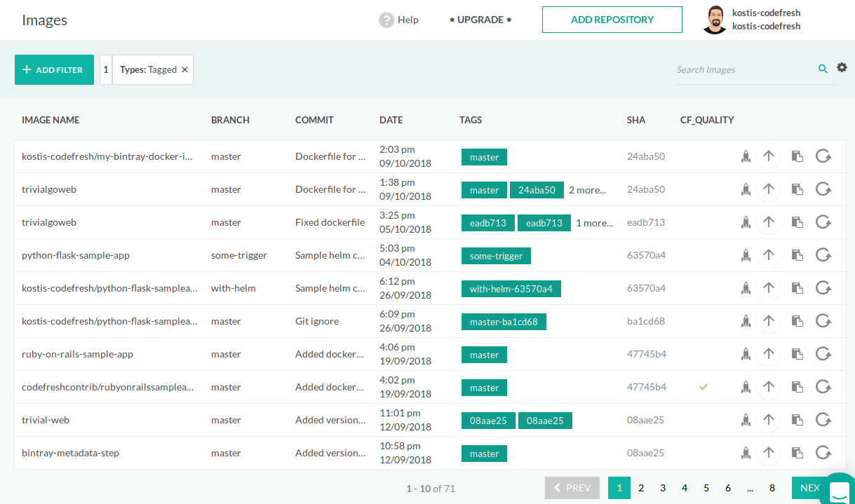
Task: Click the UPGRADE link in header
Action: pos(480,20)
